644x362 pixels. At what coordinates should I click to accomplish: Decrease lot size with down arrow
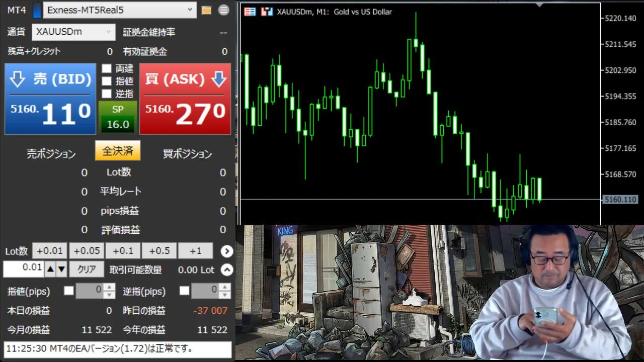(x=61, y=269)
